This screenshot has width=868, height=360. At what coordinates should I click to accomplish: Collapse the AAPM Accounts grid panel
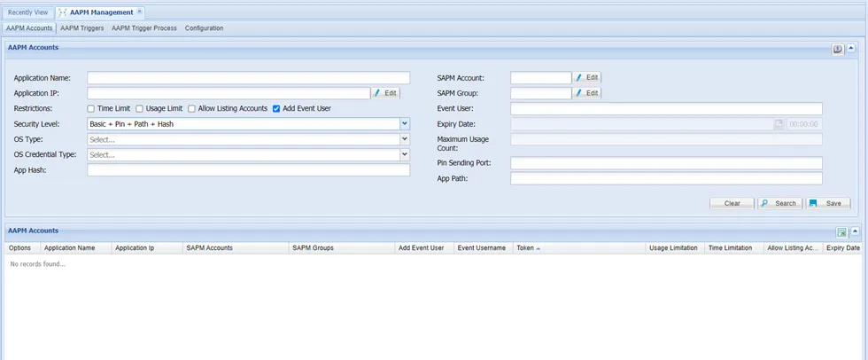[x=855, y=231]
